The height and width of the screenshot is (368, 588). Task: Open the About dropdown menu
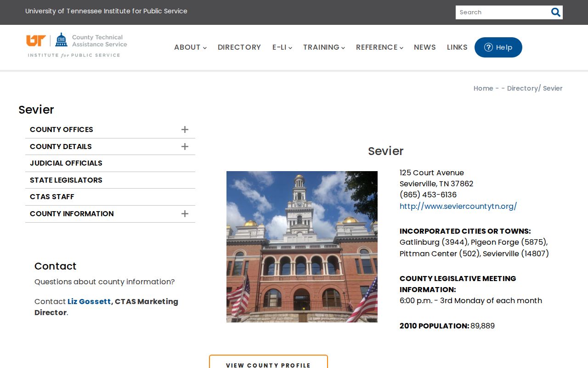[x=190, y=47]
